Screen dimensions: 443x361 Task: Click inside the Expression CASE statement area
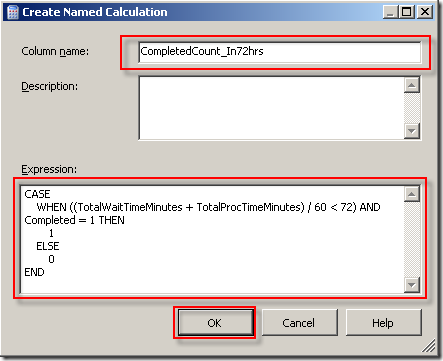[212, 239]
